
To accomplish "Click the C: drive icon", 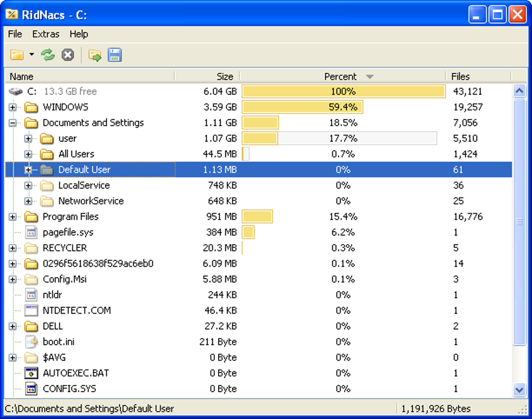I will tap(16, 91).
